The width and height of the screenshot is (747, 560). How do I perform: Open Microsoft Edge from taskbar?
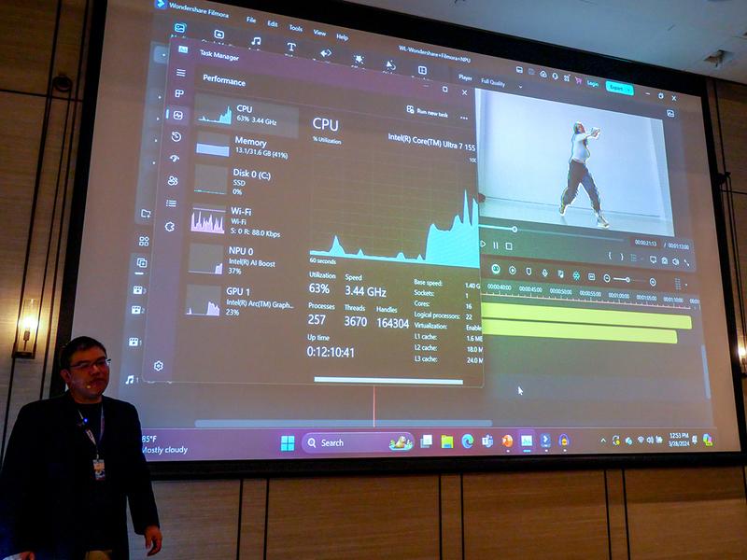click(468, 441)
